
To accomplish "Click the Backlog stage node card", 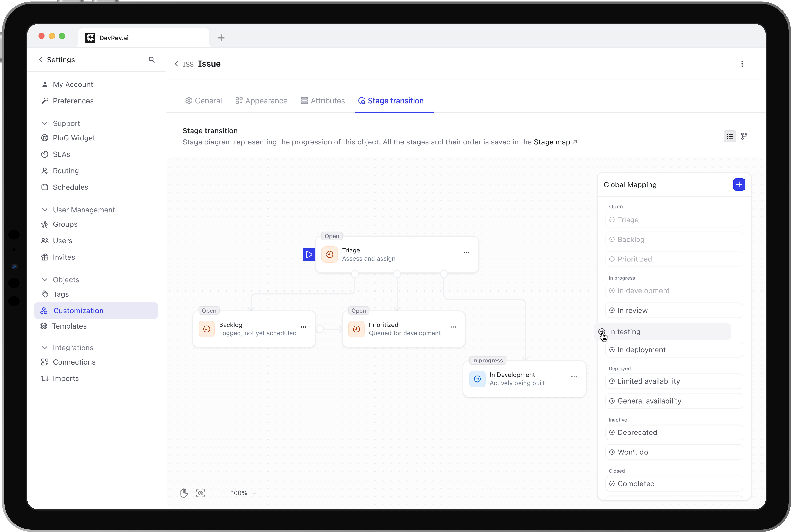I will point(254,329).
